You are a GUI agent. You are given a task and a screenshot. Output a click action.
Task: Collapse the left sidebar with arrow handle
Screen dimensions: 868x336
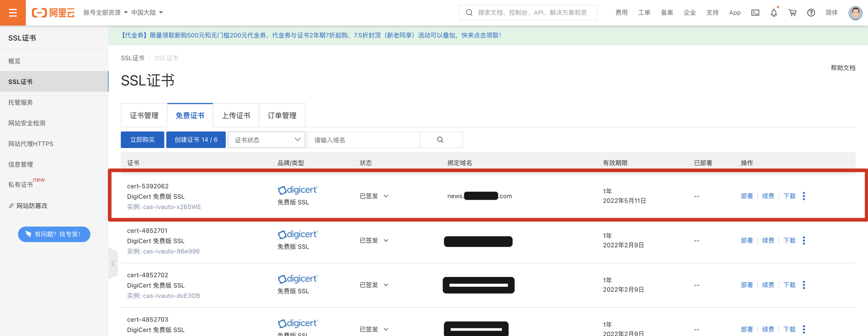pos(113,264)
